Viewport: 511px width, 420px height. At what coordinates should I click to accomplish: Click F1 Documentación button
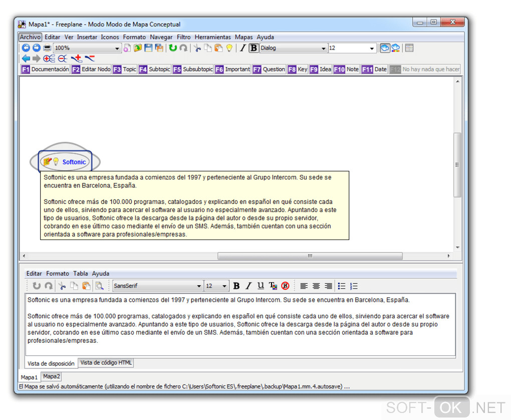tap(45, 70)
